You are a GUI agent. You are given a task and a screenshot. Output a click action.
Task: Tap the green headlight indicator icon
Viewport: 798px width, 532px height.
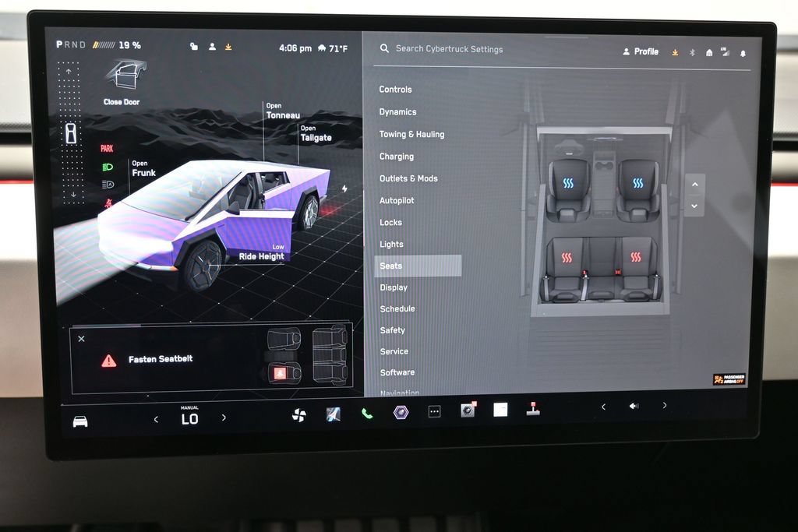[108, 167]
